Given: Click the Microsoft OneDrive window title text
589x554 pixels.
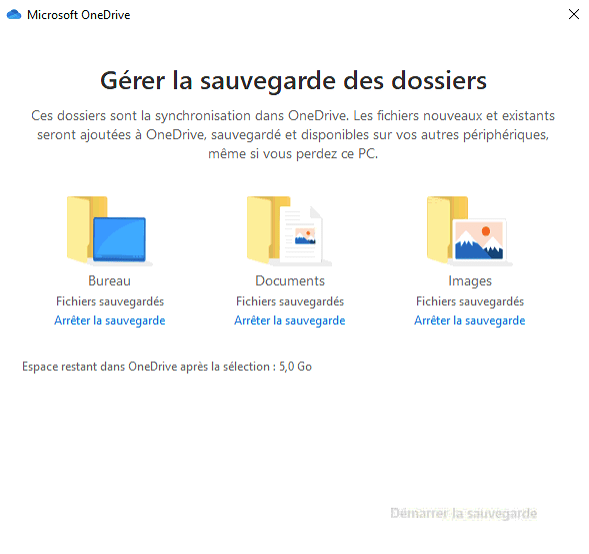Looking at the screenshot, I should 79,15.
